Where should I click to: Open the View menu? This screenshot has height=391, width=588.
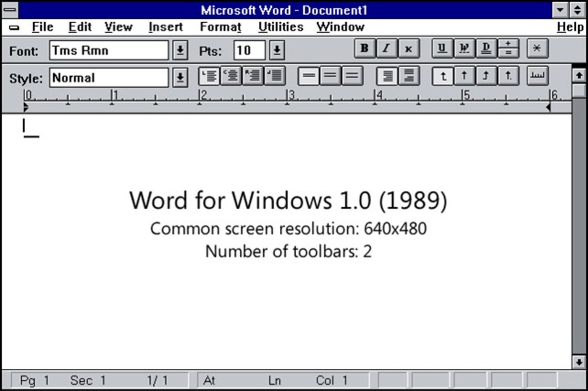[x=118, y=27]
